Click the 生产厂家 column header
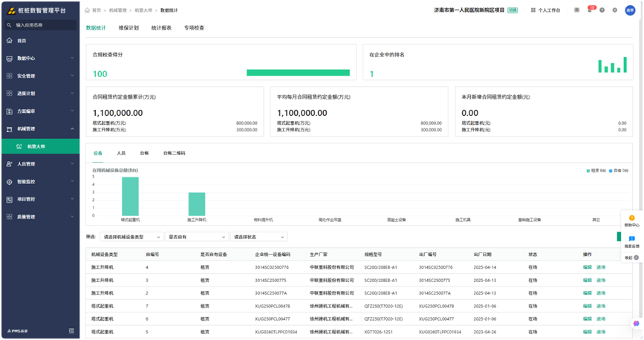Screen dimensions: 644x340 tap(319, 255)
